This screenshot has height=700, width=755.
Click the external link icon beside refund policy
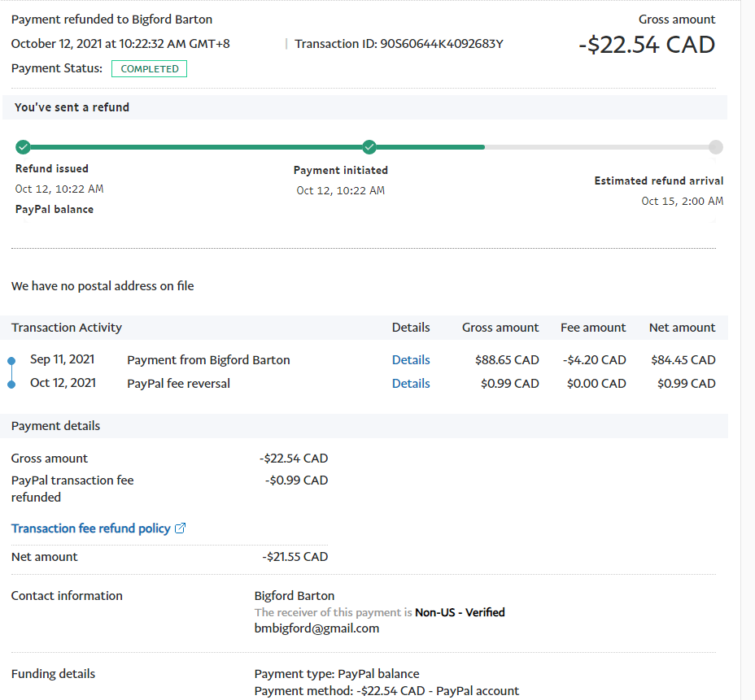click(181, 528)
